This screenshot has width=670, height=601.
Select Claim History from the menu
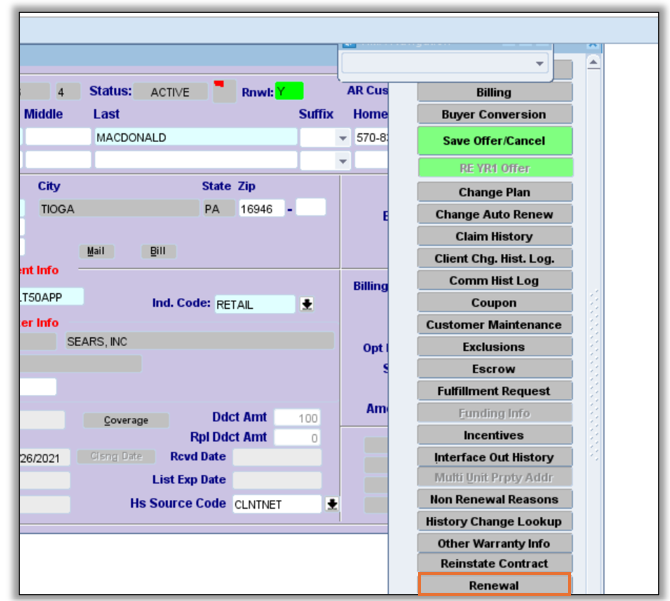(494, 236)
